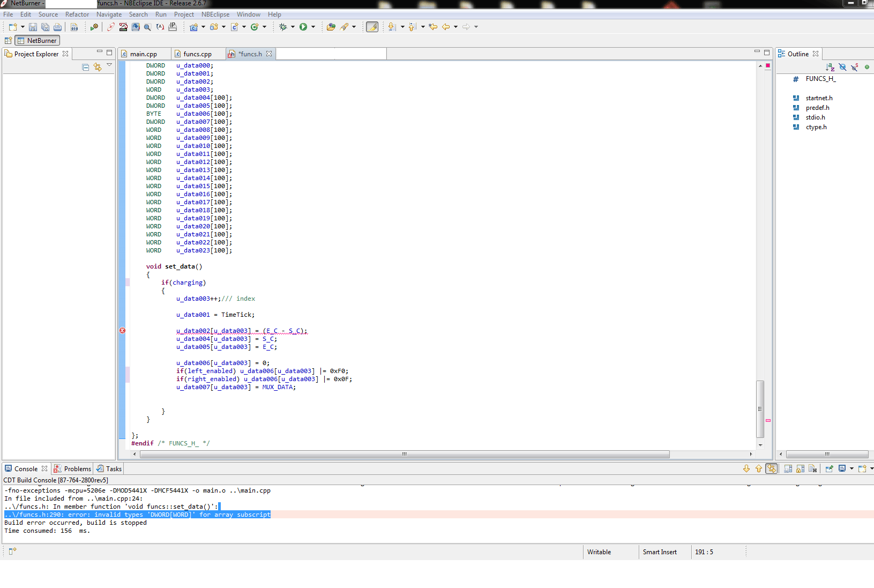Maximize the Project Explorer panel
This screenshot has height=588, width=874.
click(109, 53)
